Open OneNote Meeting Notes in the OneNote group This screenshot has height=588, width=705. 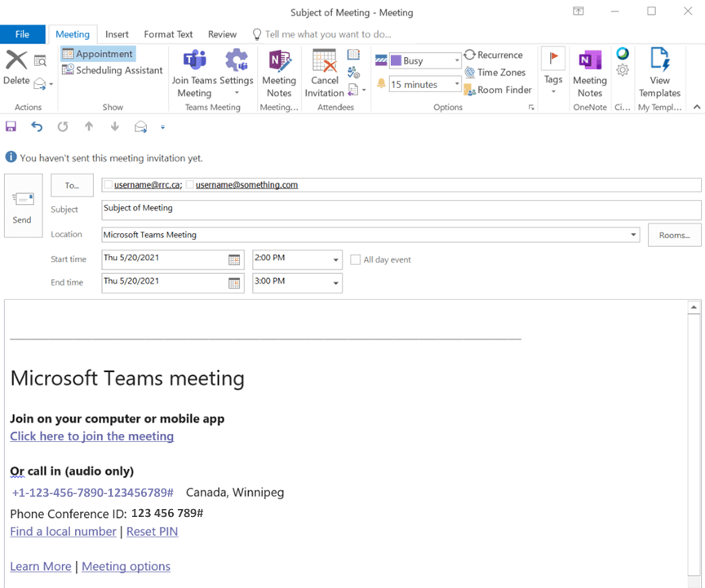coord(589,62)
